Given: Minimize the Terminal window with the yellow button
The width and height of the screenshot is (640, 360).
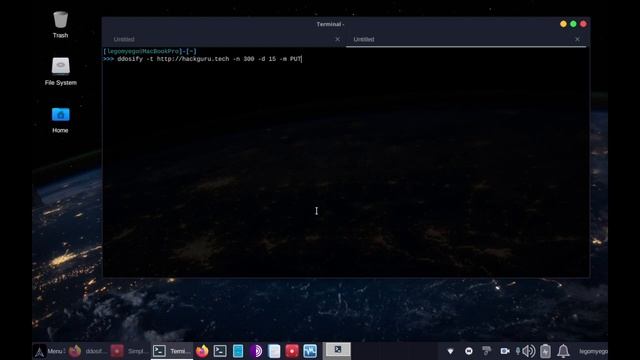Looking at the screenshot, I should 563,24.
